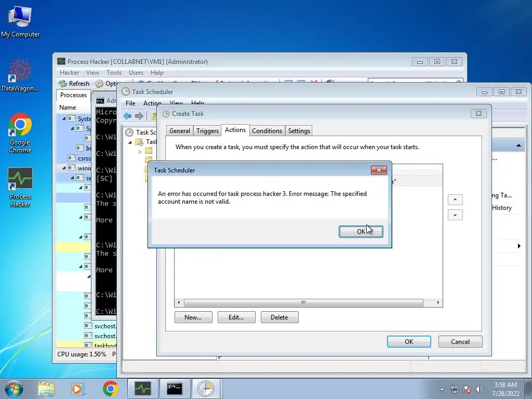
Task: Open the Process Hacker desktop shortcut
Action: pyautogui.click(x=20, y=187)
